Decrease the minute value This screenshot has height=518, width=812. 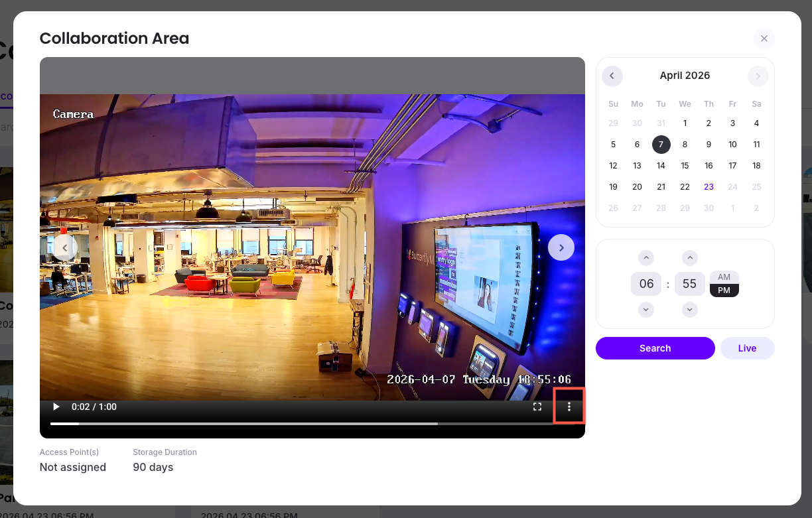[x=690, y=309]
